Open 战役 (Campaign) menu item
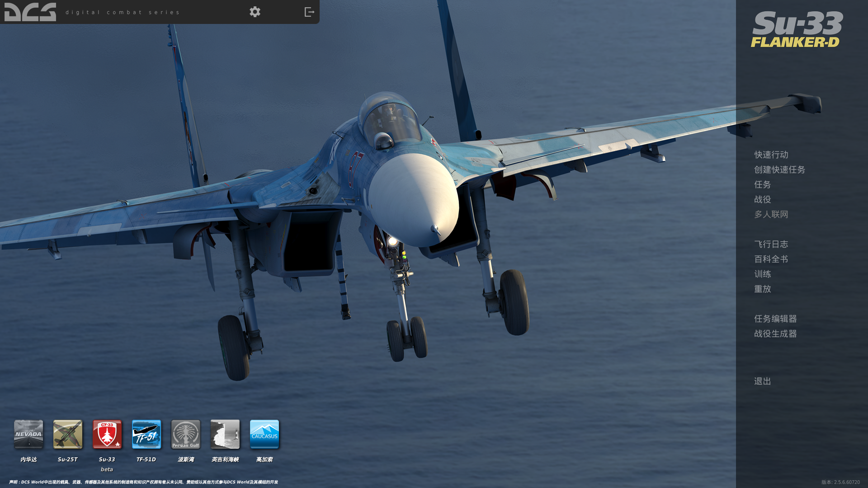The image size is (868, 488). [x=763, y=200]
